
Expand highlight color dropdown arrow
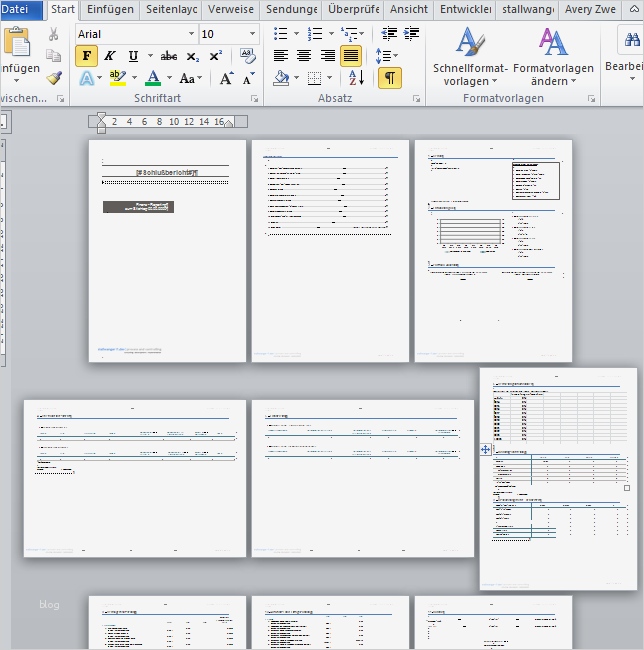(x=134, y=78)
